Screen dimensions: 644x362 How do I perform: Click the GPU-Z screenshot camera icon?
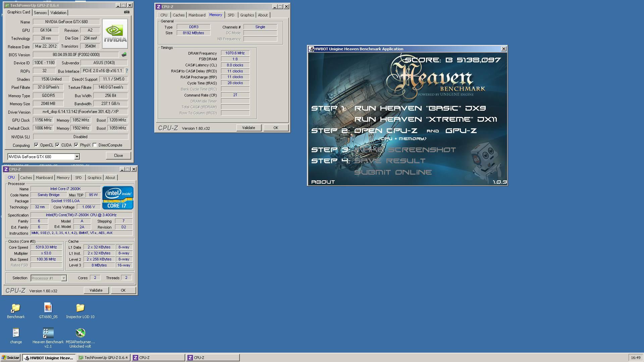click(126, 12)
